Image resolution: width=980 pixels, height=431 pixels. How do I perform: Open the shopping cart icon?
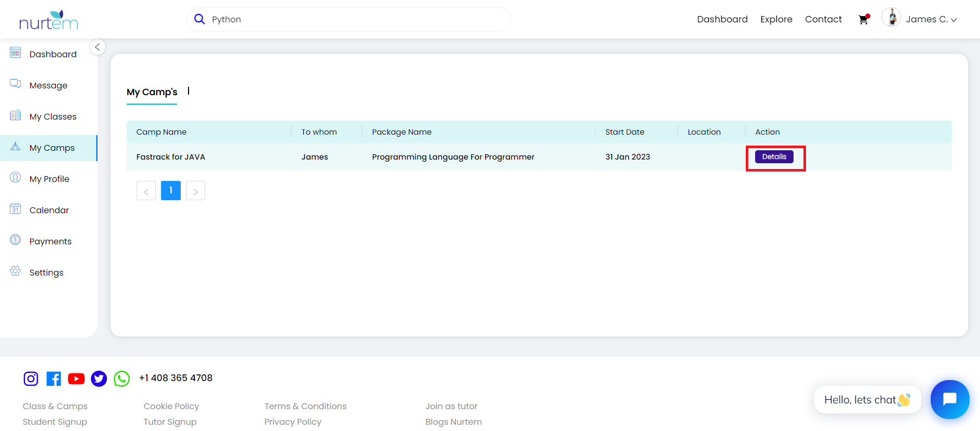click(x=864, y=19)
